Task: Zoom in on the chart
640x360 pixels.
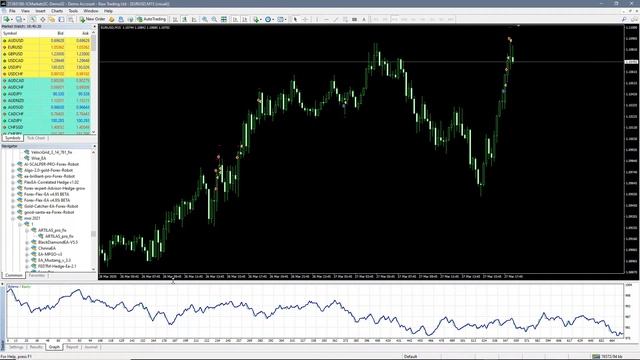Action: click(x=204, y=19)
